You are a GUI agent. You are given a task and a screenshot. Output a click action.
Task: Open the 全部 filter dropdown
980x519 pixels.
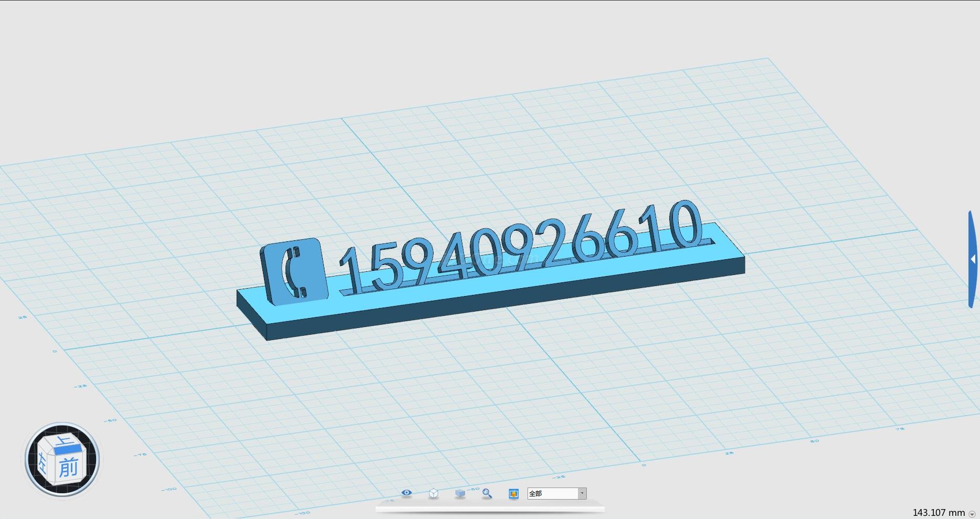[x=557, y=493]
